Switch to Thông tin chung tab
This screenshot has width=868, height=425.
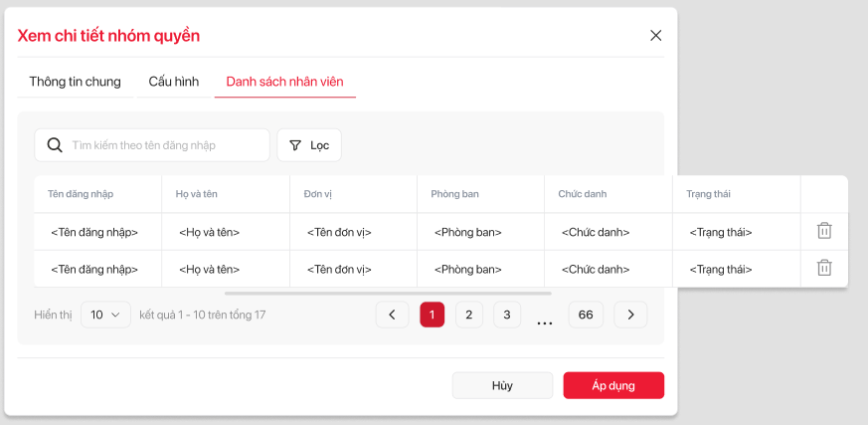click(x=75, y=82)
